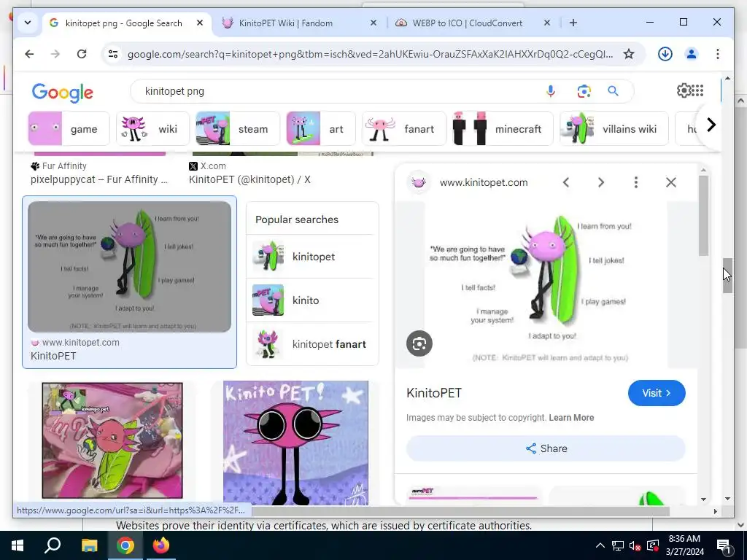Image resolution: width=747 pixels, height=560 pixels.
Task: Search by image with Google Lens icon
Action: [x=584, y=91]
